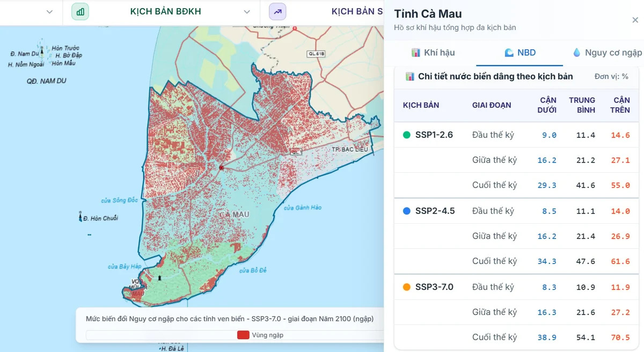
Task: Expand the leftmost chevron dropdown in top bar
Action: [49, 12]
